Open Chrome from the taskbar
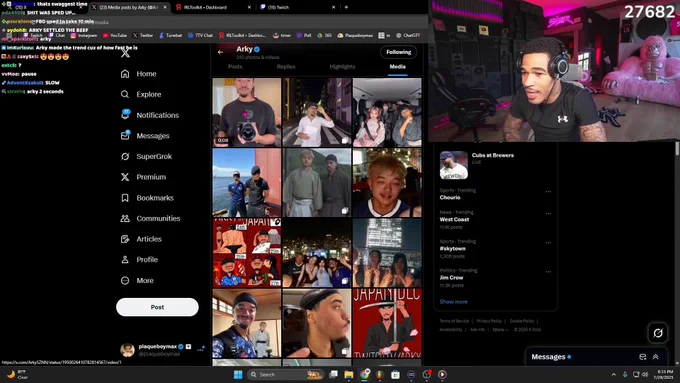This screenshot has width=680, height=383. coord(365,374)
